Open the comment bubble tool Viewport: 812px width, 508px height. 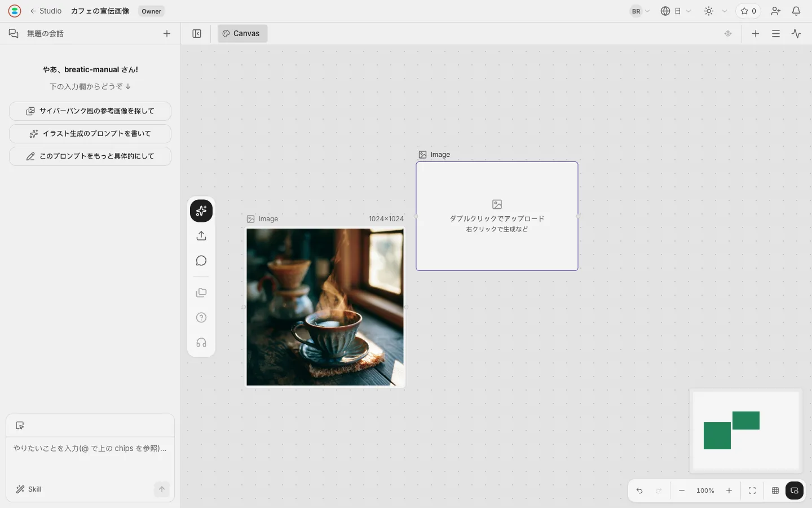201,261
